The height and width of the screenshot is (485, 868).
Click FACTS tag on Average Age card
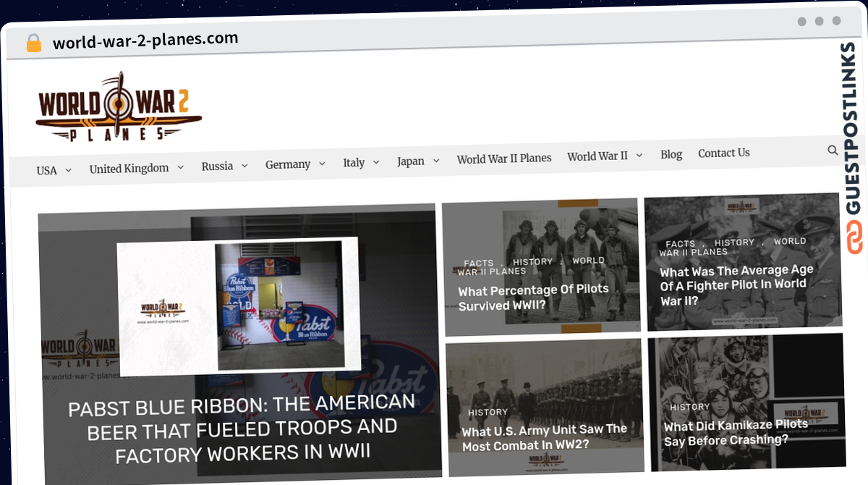click(680, 244)
